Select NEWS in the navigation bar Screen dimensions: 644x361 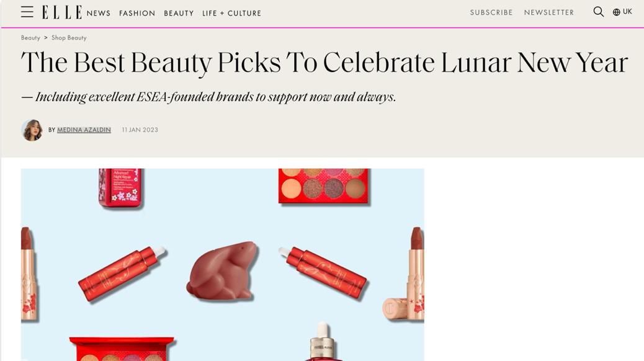[98, 13]
